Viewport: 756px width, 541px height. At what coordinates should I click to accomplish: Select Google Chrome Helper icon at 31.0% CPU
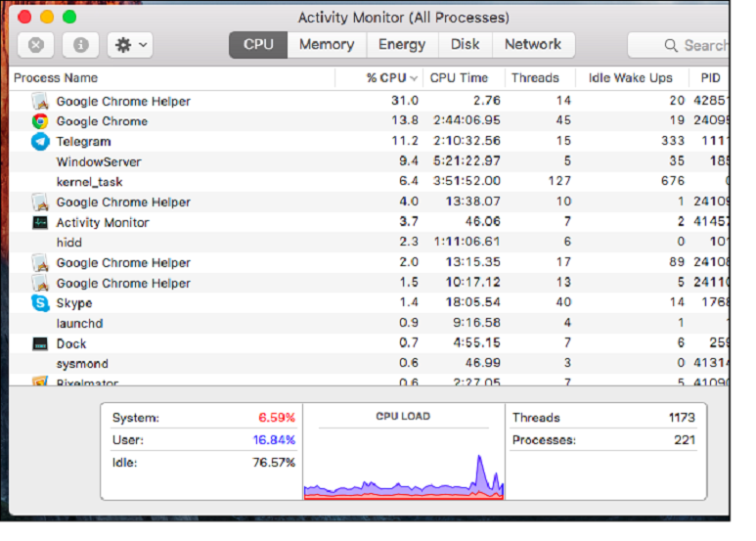click(x=40, y=101)
